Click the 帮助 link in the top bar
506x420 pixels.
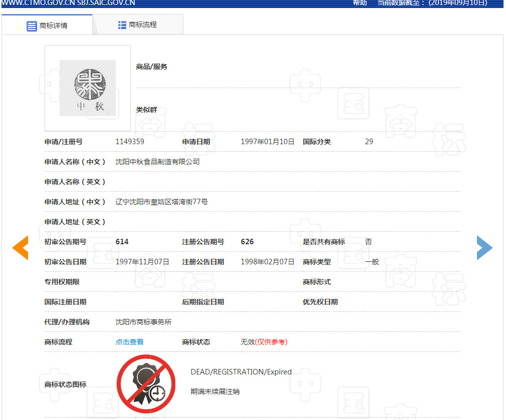tap(359, 3)
